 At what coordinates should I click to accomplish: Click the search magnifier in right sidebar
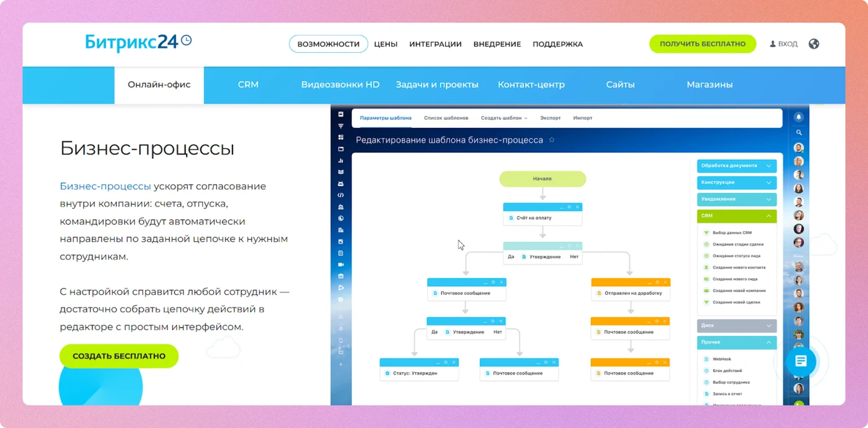coord(799,133)
